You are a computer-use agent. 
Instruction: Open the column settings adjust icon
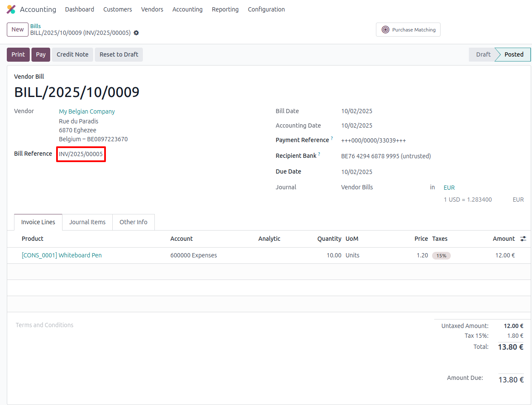(523, 239)
